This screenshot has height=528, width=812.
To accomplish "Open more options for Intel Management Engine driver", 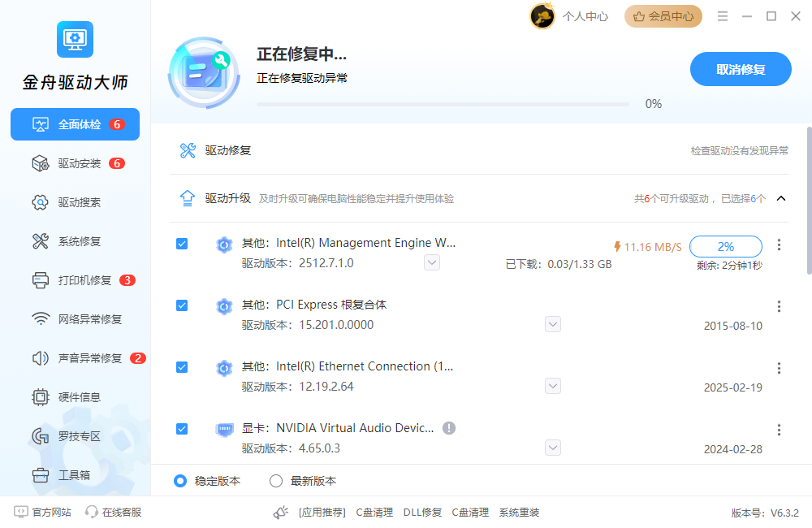I will click(x=779, y=245).
